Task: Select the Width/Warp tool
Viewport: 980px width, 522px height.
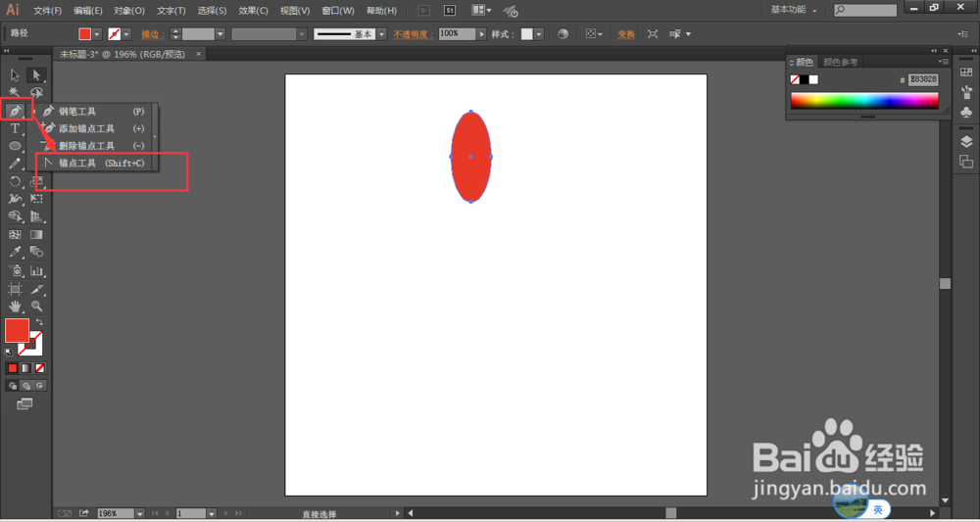Action: [15, 199]
